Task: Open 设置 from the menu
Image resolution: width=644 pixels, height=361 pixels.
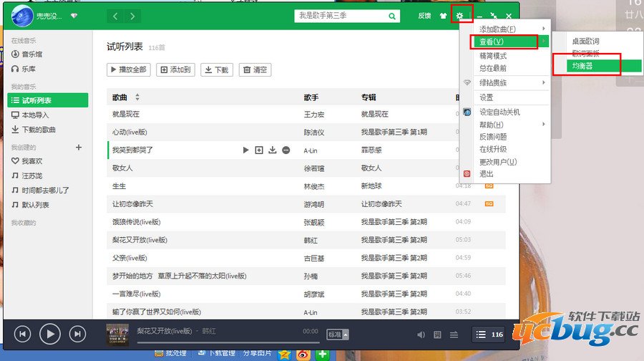Action: click(487, 97)
